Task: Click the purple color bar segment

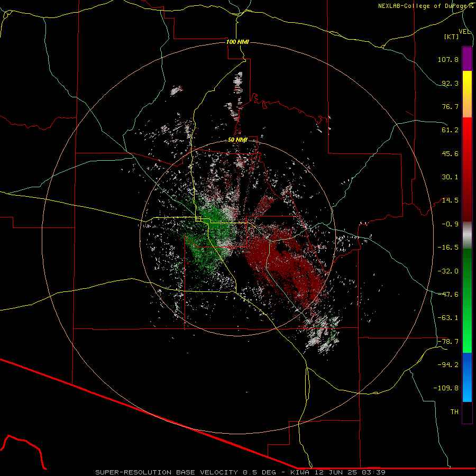Action: pos(467,59)
